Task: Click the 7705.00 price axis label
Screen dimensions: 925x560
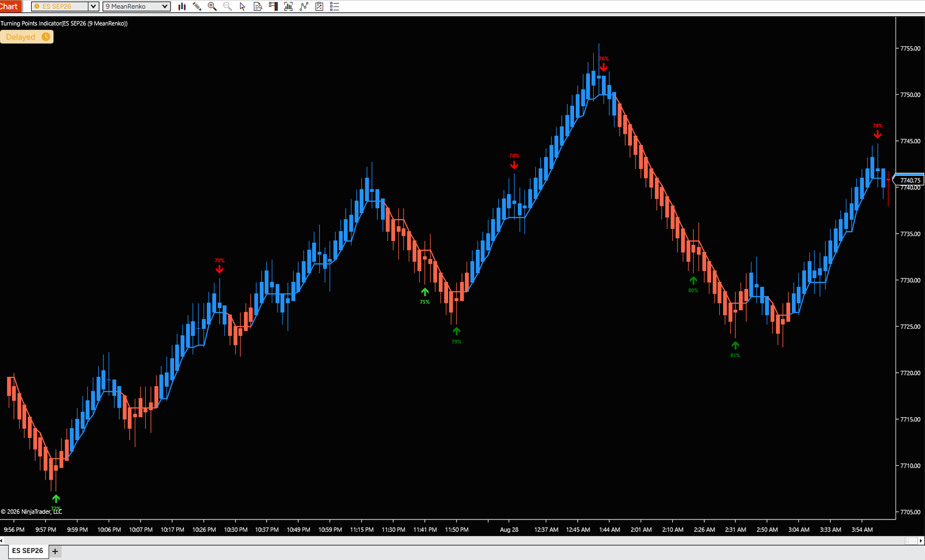Action: [910, 512]
